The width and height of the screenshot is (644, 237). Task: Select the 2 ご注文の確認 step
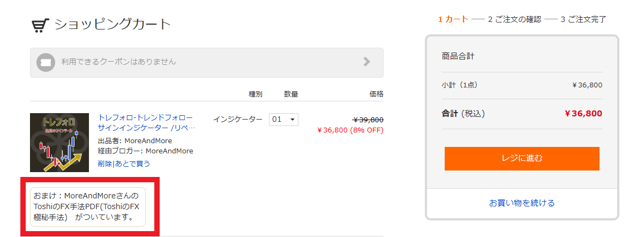pos(514,19)
